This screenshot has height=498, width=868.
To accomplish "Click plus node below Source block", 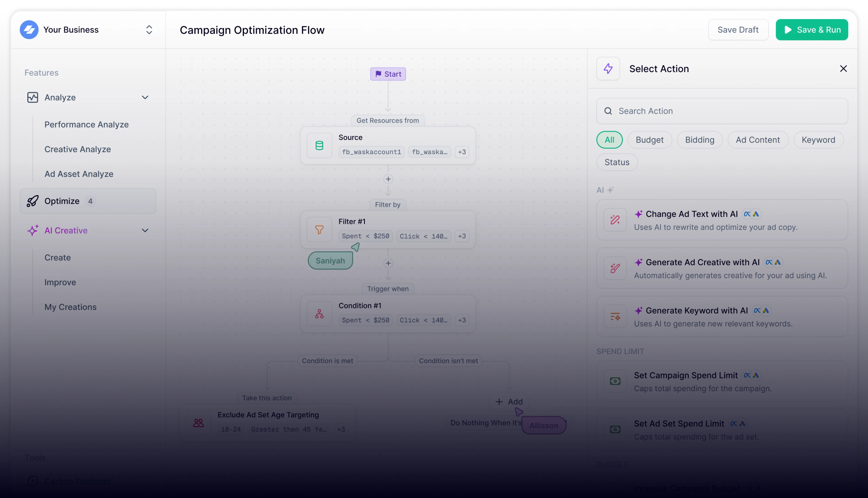I will pyautogui.click(x=388, y=179).
